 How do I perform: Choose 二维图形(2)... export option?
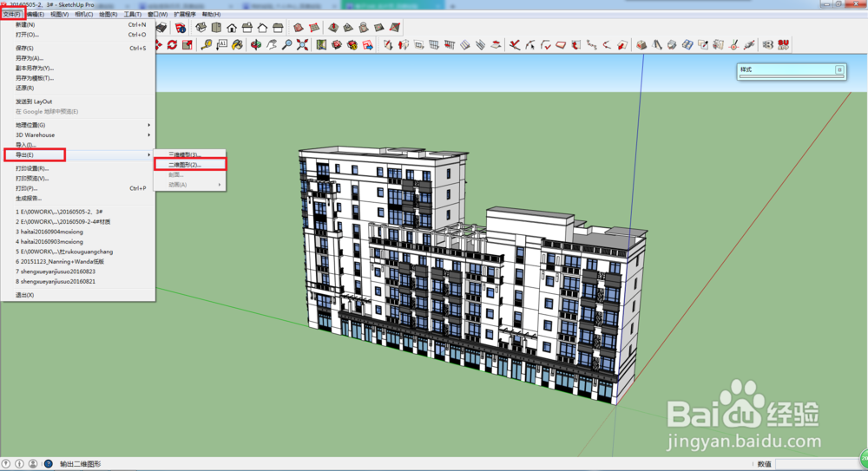[x=190, y=165]
